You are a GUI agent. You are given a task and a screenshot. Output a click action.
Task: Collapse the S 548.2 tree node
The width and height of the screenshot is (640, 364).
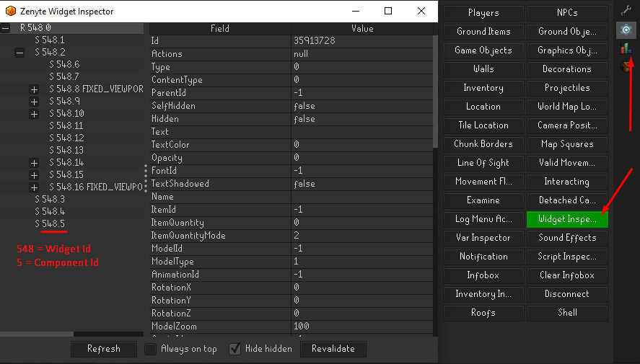point(19,53)
